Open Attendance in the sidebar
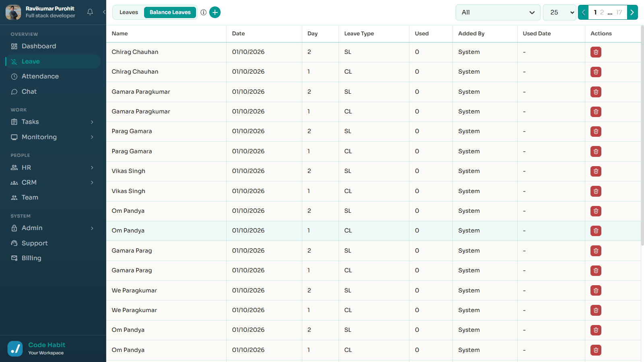 pyautogui.click(x=53, y=76)
